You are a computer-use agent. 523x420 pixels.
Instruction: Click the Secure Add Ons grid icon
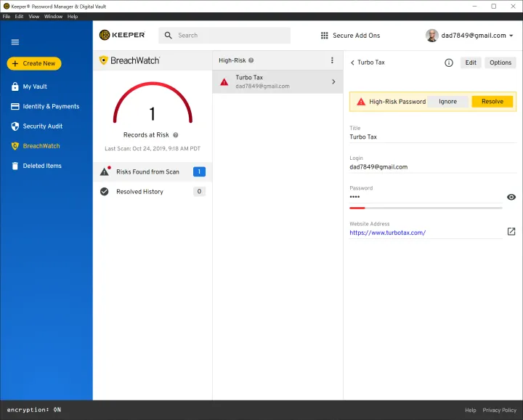pyautogui.click(x=325, y=36)
